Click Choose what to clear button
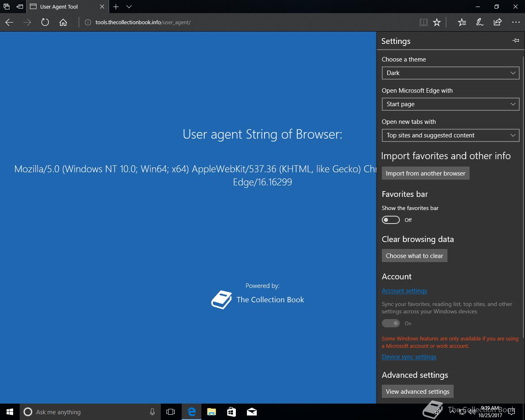 414,256
